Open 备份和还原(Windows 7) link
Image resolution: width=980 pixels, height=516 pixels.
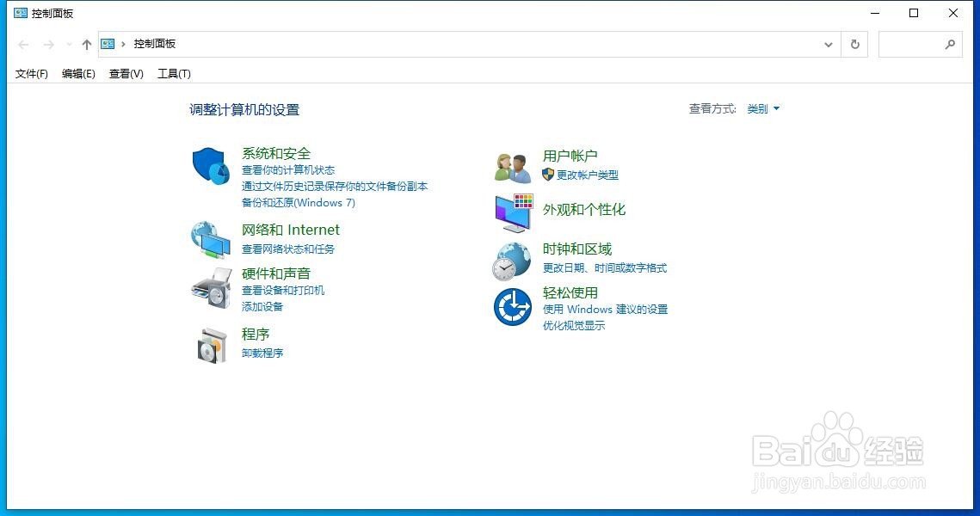point(299,202)
